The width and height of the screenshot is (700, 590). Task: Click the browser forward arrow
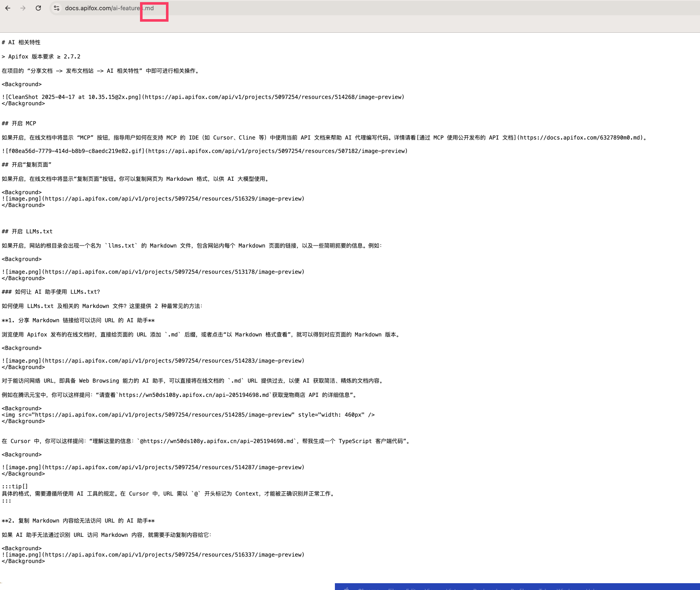[x=23, y=8]
